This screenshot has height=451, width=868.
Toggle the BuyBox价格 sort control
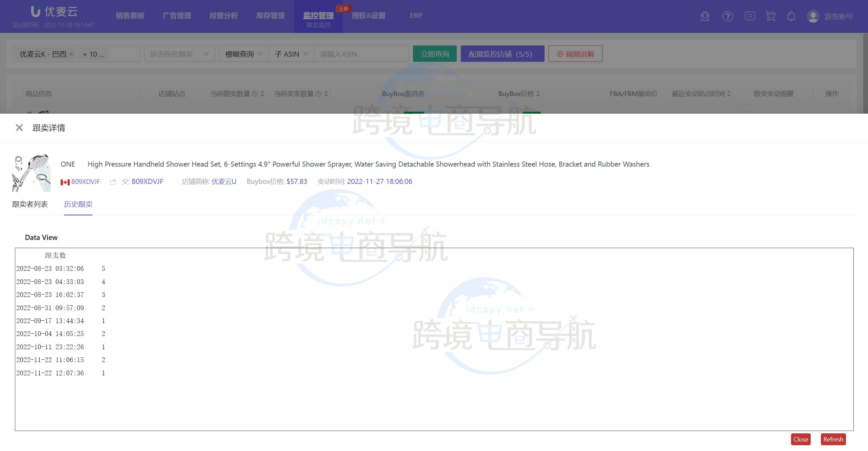click(x=538, y=94)
